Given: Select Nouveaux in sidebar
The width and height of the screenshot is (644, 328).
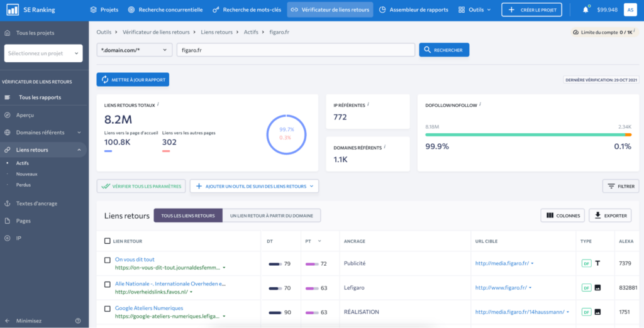Looking at the screenshot, I should pos(26,174).
